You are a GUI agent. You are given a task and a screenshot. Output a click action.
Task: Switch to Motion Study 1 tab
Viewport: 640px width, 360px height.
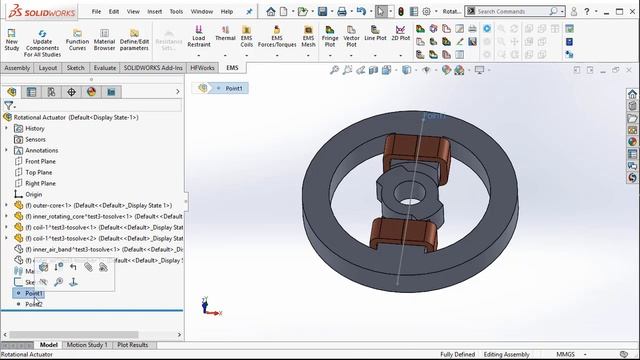pyautogui.click(x=87, y=345)
